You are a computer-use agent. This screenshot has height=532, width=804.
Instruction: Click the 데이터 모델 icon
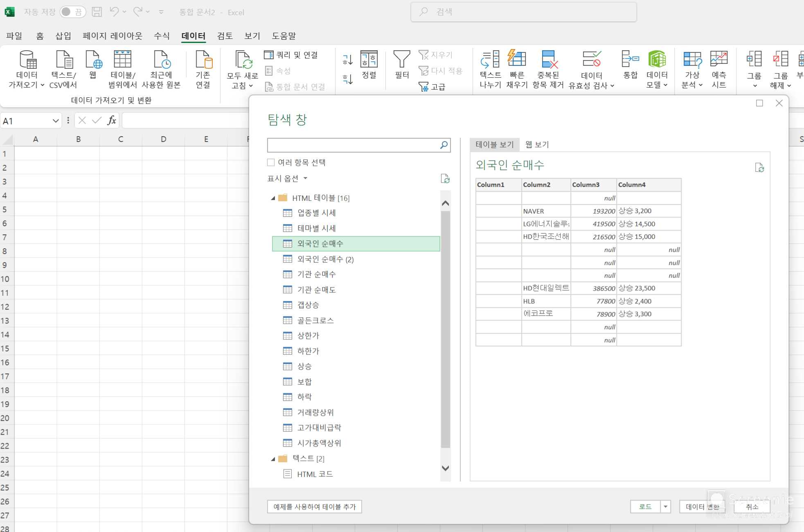(x=657, y=59)
